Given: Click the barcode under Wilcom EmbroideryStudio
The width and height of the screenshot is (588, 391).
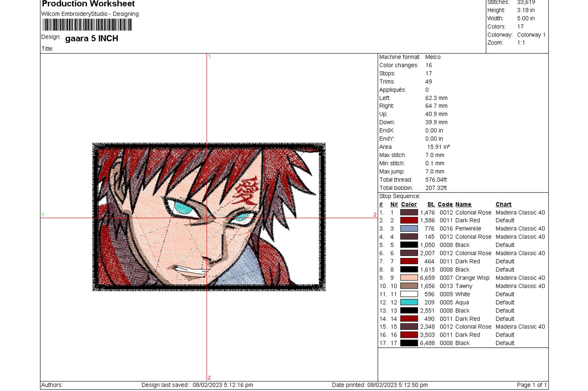Looking at the screenshot, I should pos(87,25).
